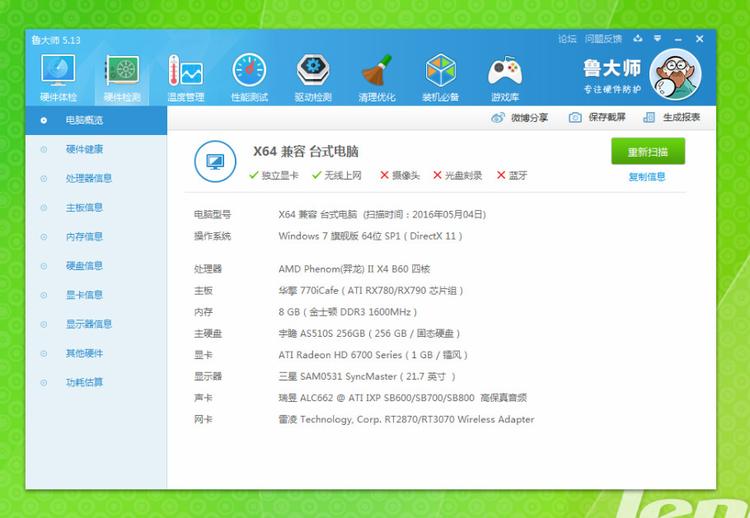Select 电脑概览 in the sidebar

(x=96, y=120)
